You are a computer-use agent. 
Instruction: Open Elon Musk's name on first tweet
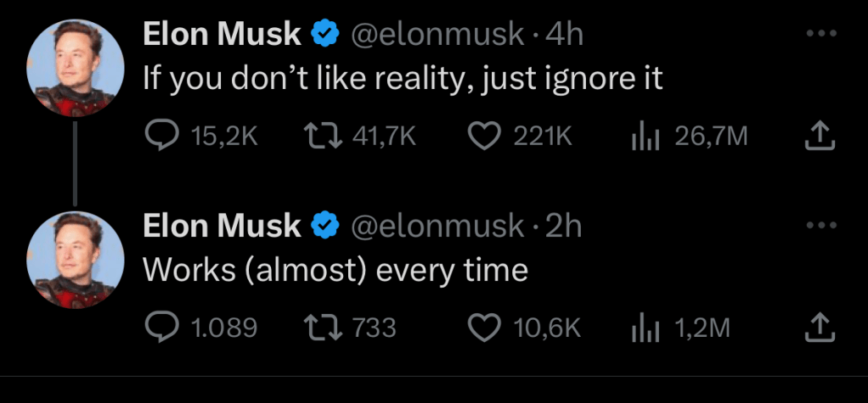[x=221, y=34]
